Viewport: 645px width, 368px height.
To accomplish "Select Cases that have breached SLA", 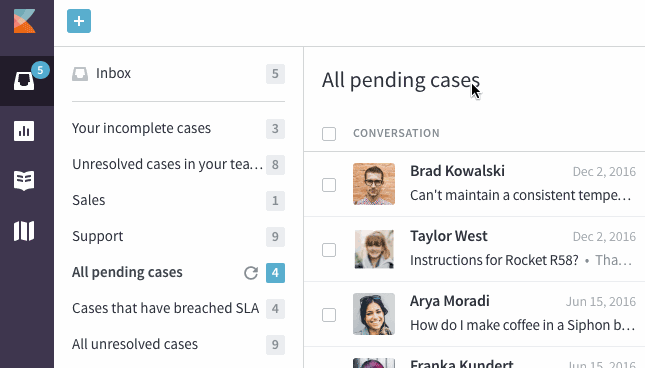I will tap(178, 308).
